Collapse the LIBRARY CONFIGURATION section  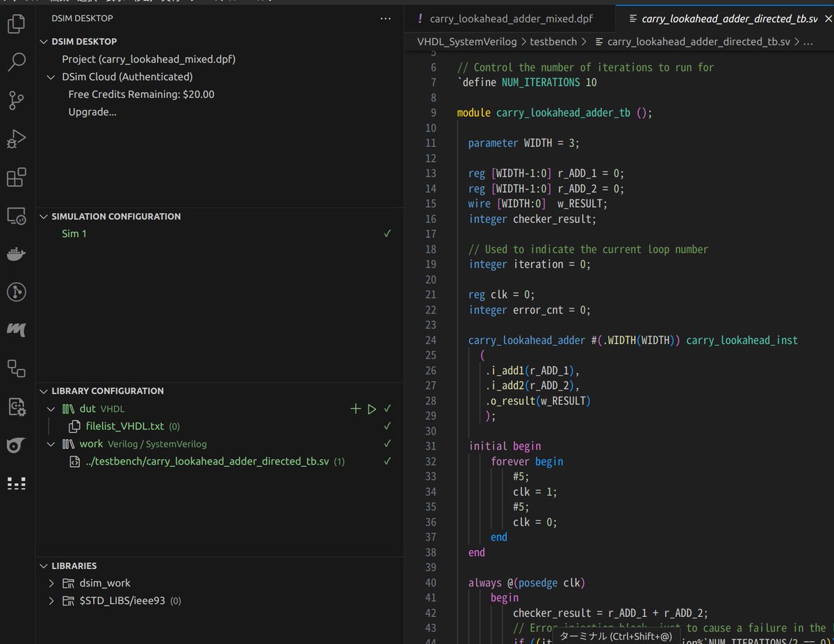44,391
